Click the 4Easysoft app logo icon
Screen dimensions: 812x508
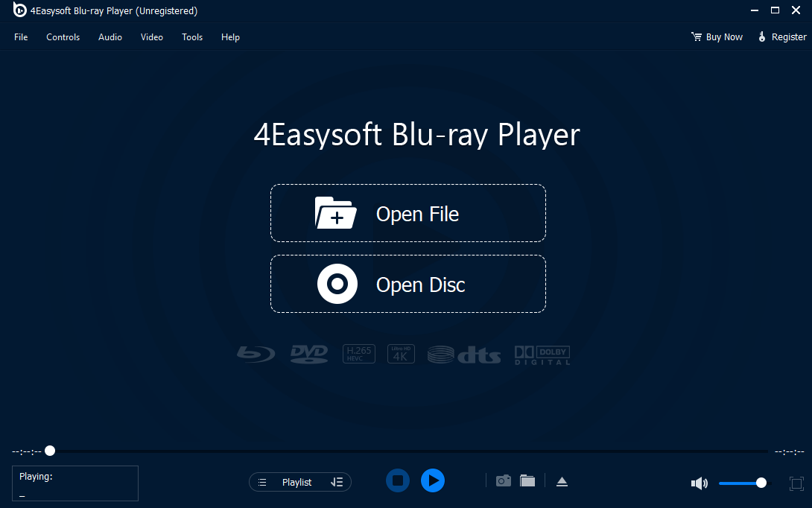coord(19,10)
